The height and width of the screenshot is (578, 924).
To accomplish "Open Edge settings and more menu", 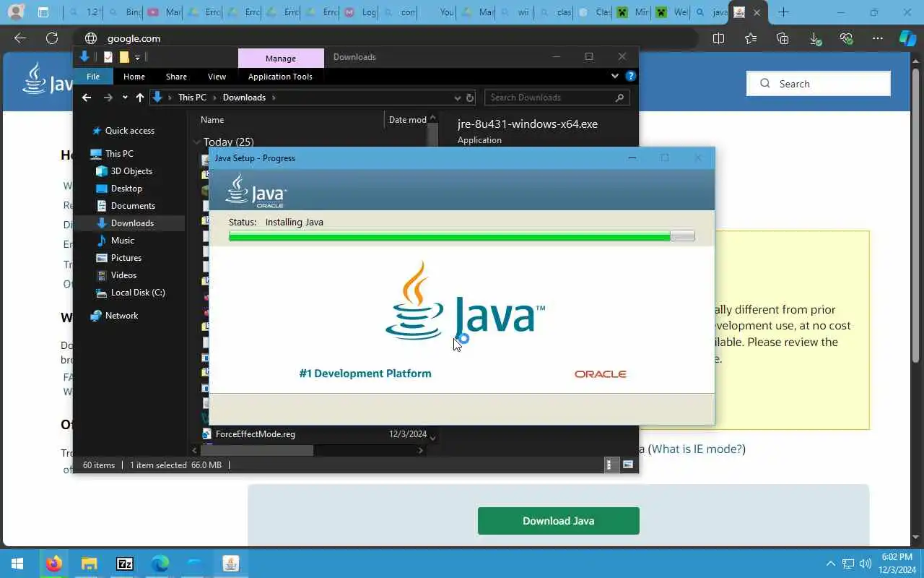I will click(x=878, y=38).
